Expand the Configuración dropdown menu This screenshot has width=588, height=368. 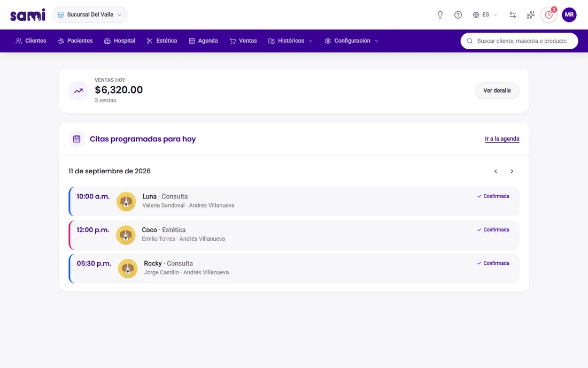click(351, 41)
